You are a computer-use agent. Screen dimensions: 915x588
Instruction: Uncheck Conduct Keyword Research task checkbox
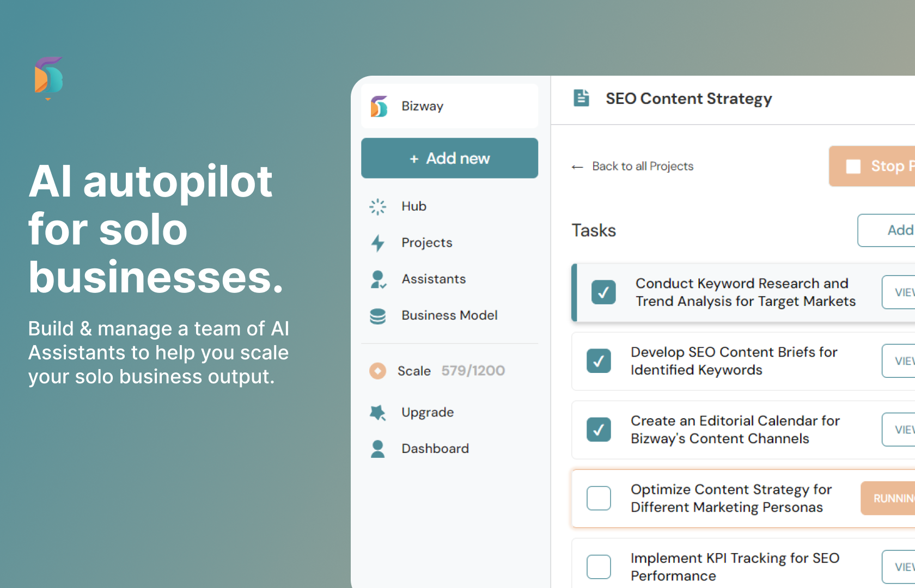point(603,292)
